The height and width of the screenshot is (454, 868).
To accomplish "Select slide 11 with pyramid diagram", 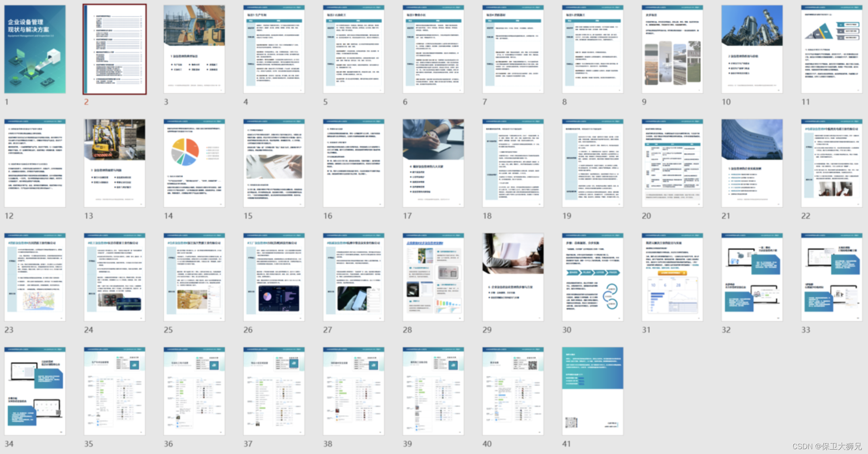I will pyautogui.click(x=831, y=49).
